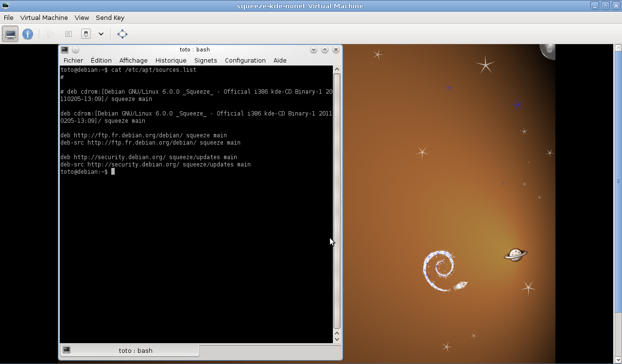This screenshot has width=622, height=364.
Task: Click the Konsole vertical scrollbar thumb
Action: pos(337,201)
